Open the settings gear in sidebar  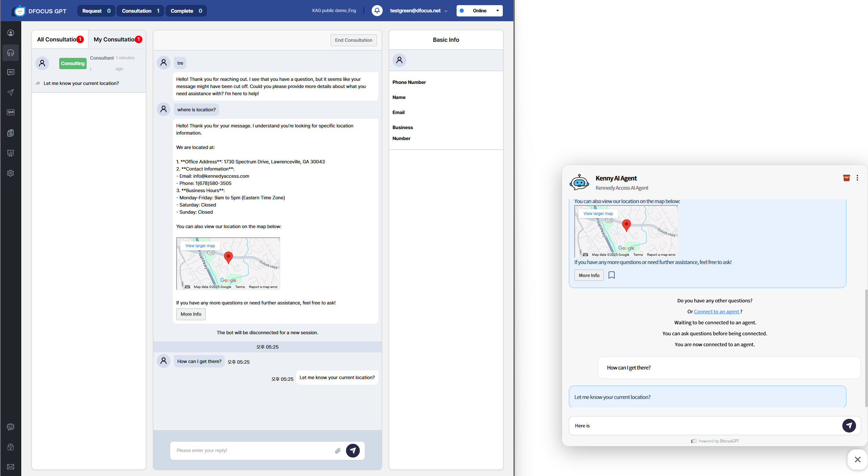(11, 173)
